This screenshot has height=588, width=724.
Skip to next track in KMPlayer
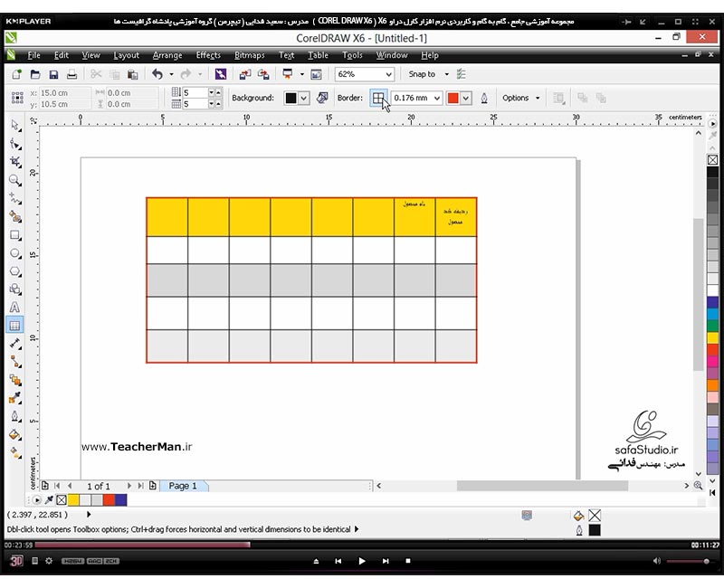(386, 561)
